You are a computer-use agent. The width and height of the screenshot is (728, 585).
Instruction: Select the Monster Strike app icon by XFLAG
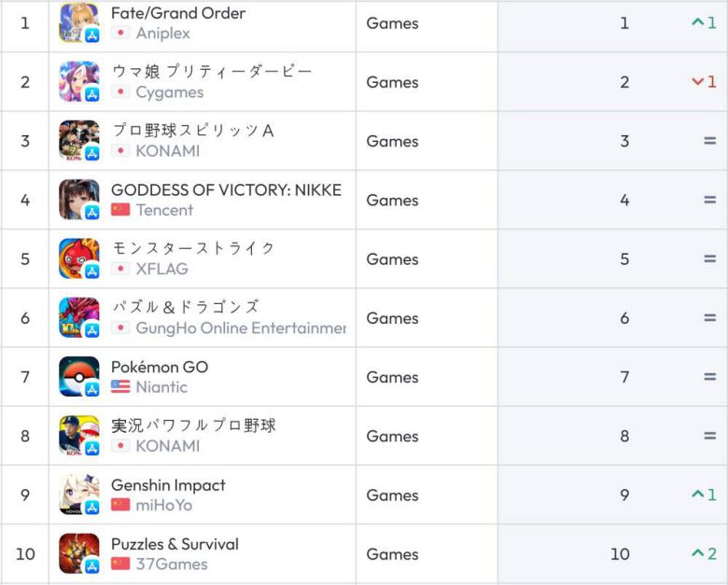[x=78, y=258]
